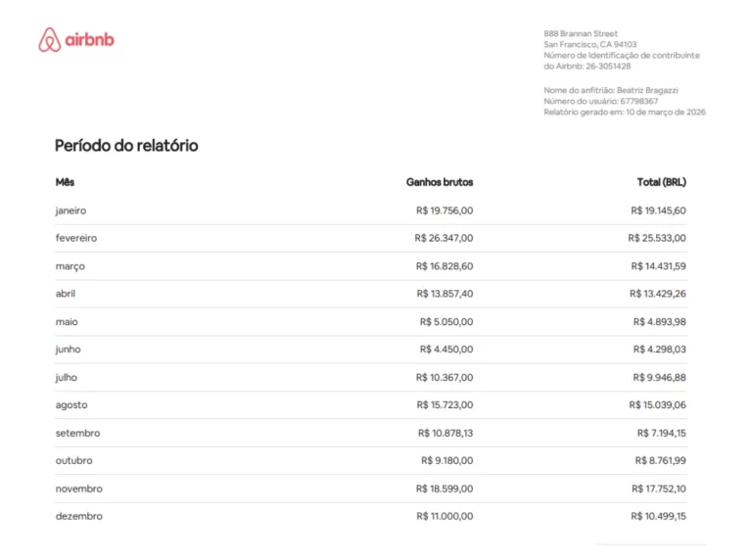Click the 'Período do relatório' heading

click(x=126, y=146)
